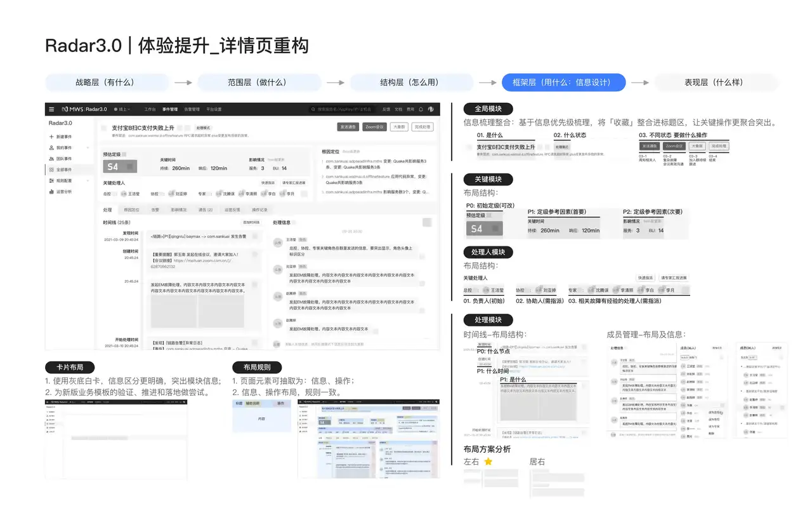Click the 请专家汇报进展 button
Screen dimensions: 812x508
click(293, 182)
